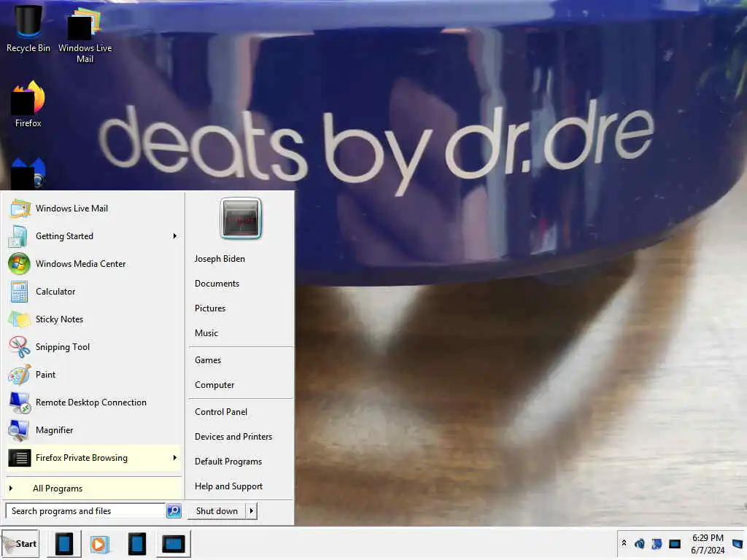Open the Shut down options arrow
747x560 pixels.
point(252,511)
